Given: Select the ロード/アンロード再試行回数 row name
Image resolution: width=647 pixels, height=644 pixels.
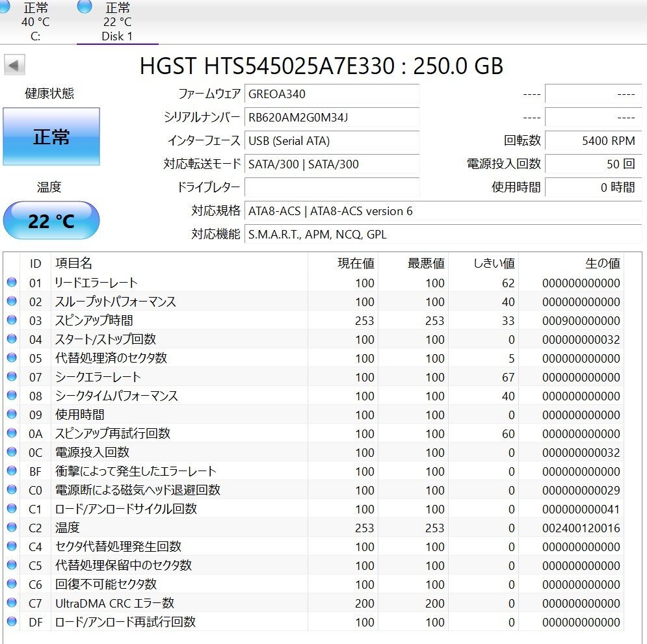Looking at the screenshot, I should (125, 622).
